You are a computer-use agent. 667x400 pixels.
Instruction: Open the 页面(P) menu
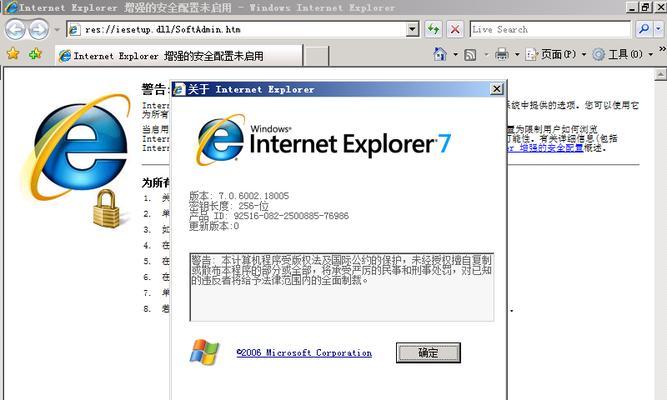tap(556, 54)
